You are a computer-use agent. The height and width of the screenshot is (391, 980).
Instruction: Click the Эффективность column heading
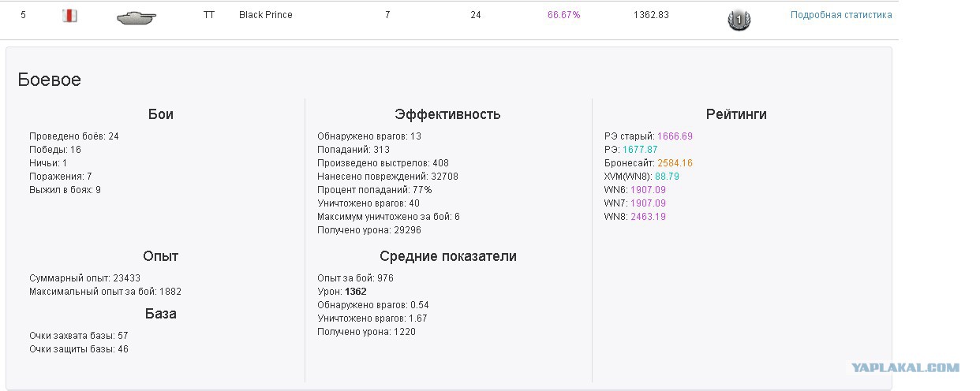447,114
